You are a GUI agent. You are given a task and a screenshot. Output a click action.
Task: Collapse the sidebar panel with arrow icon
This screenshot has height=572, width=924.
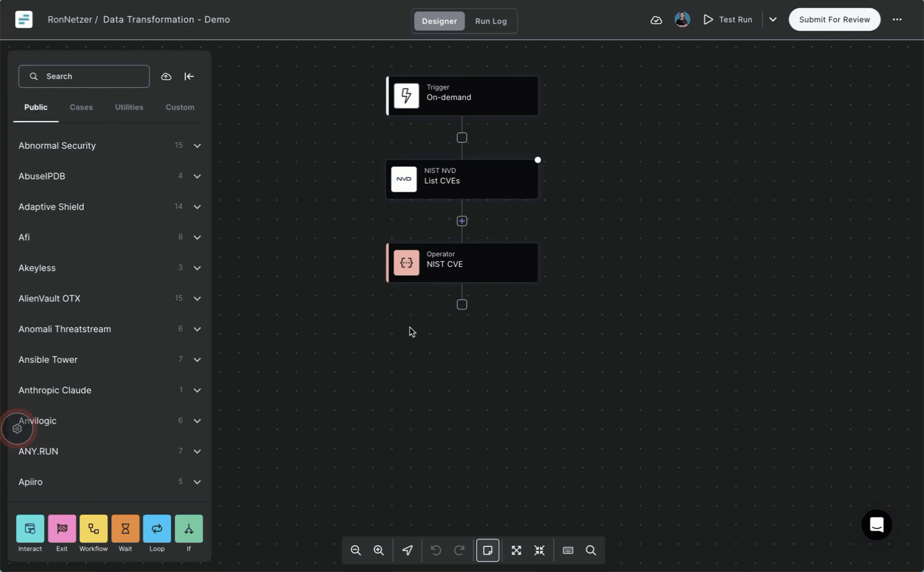click(x=189, y=76)
